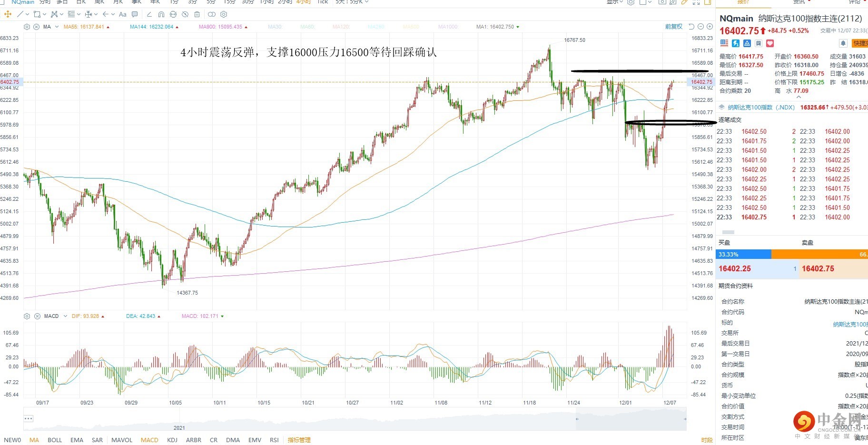Toggle MA144 line visibility
This screenshot has height=445, width=868.
[x=154, y=27]
